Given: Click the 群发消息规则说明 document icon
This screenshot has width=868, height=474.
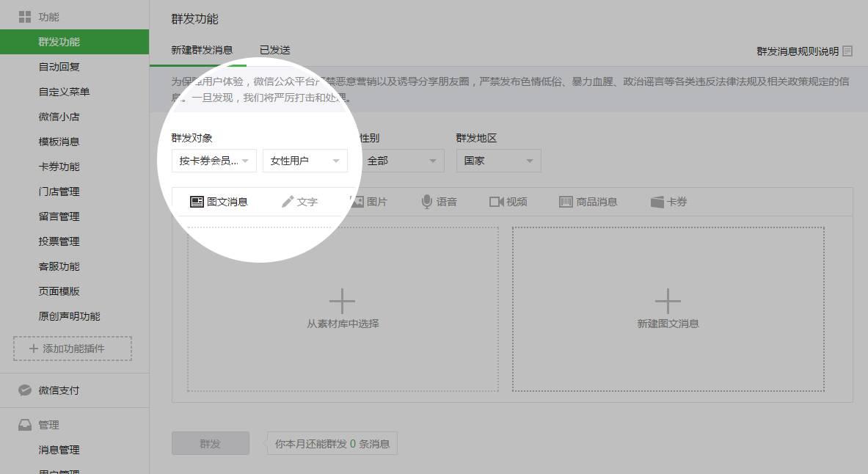Looking at the screenshot, I should point(847,51).
